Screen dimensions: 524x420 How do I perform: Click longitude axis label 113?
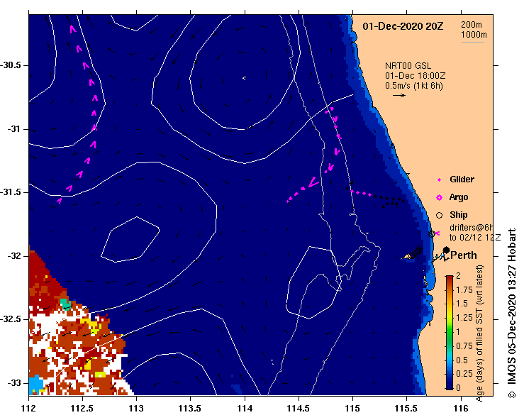(x=136, y=409)
